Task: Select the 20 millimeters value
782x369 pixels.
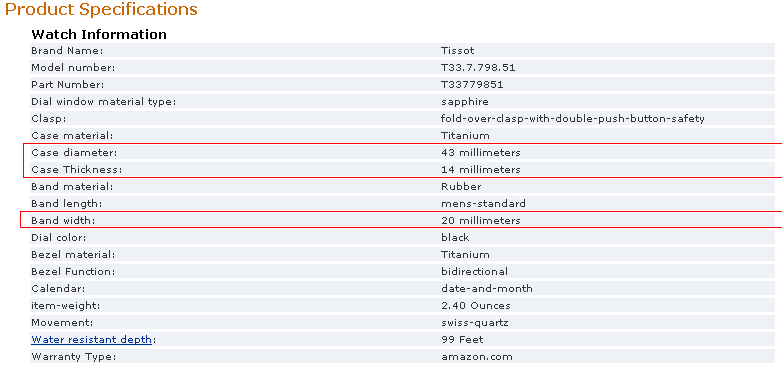Action: 481,220
